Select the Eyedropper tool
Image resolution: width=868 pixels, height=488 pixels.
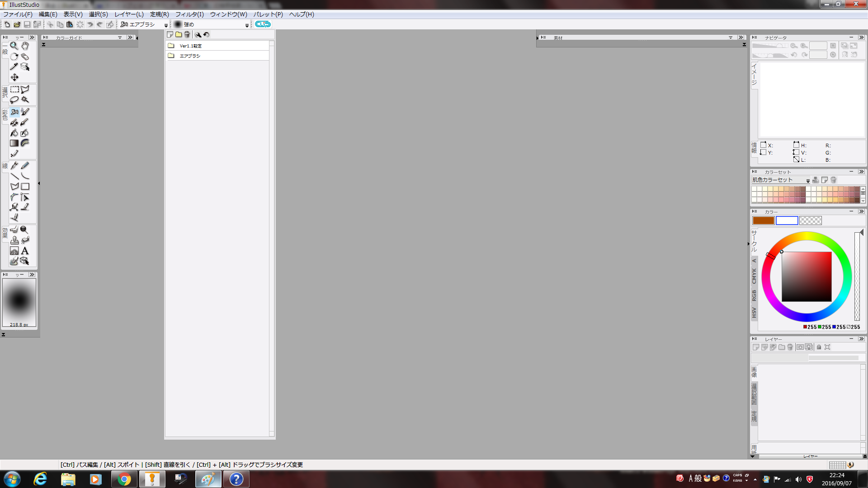14,67
